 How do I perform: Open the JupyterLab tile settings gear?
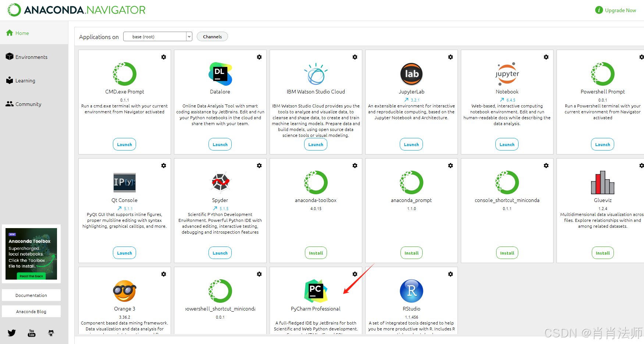pyautogui.click(x=451, y=57)
